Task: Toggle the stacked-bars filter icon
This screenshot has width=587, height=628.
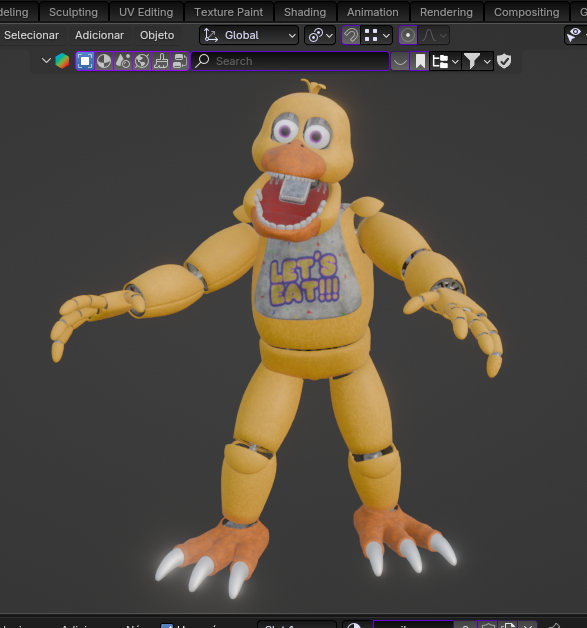Action: pyautogui.click(x=180, y=61)
